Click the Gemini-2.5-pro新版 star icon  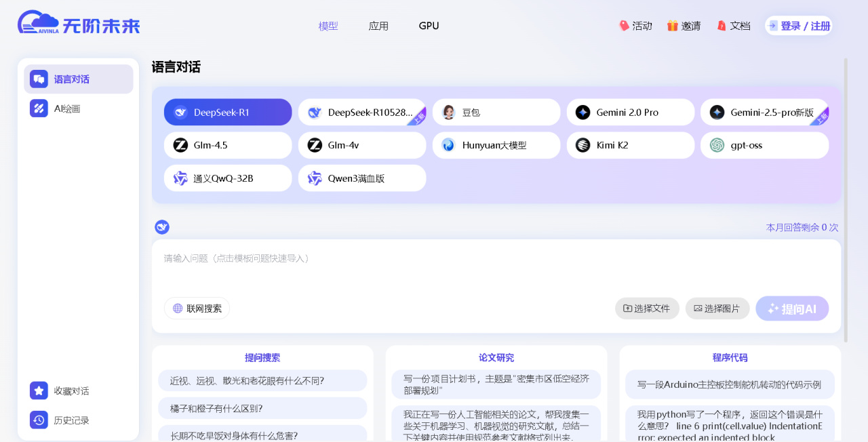pos(717,113)
